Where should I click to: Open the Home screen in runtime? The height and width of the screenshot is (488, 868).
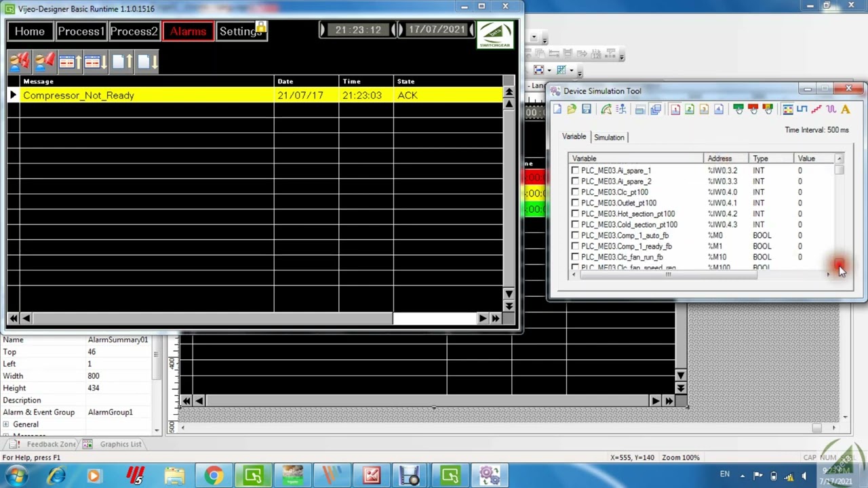click(x=30, y=31)
